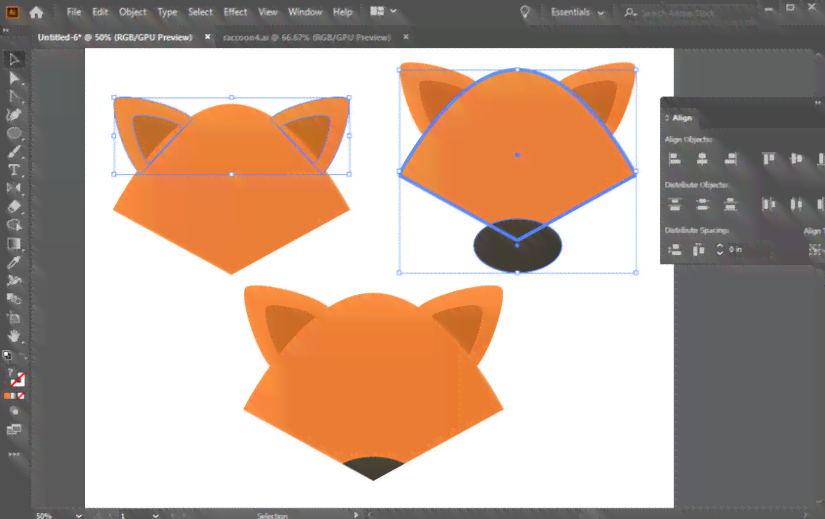825x519 pixels.
Task: Open the File menu
Action: tap(74, 12)
